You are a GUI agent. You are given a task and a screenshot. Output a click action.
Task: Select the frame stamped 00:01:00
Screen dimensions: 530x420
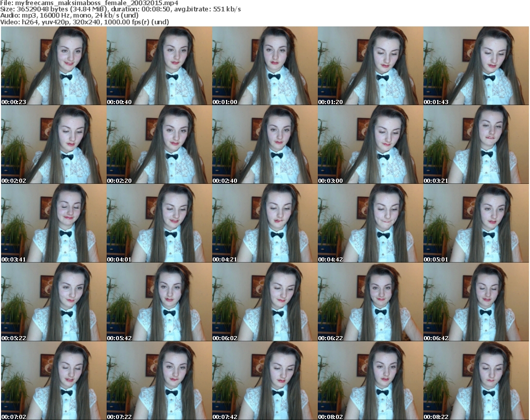(x=264, y=66)
